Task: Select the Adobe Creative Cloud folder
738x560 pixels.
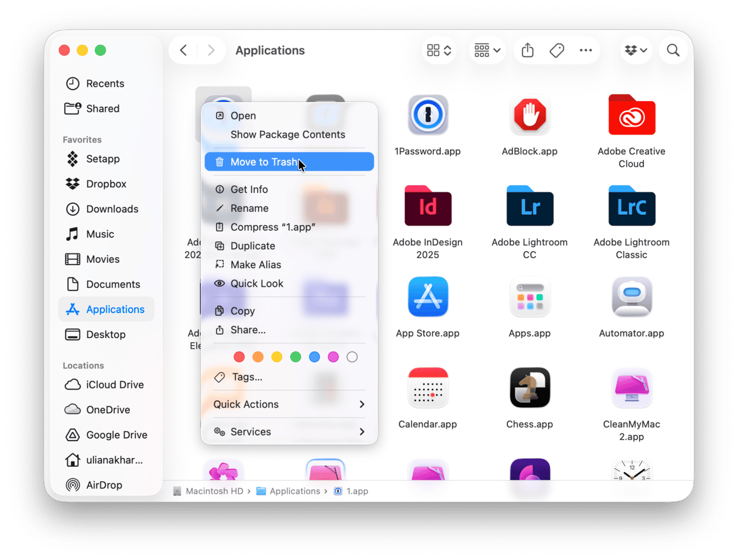Action: [x=632, y=115]
